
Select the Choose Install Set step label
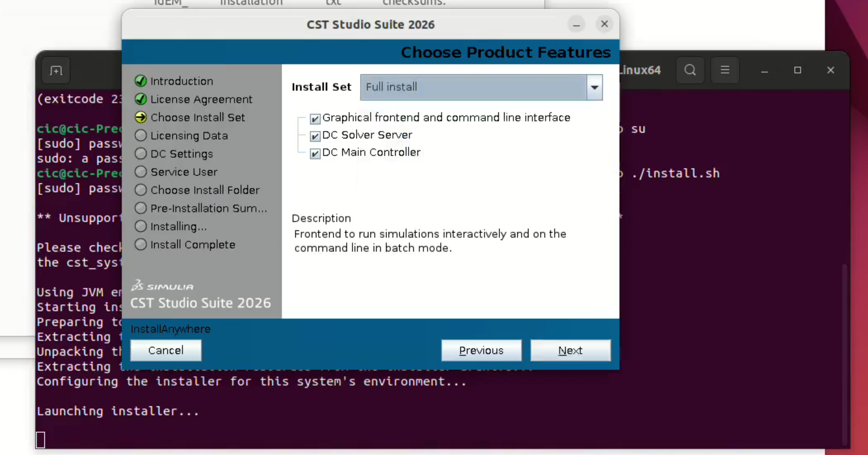point(198,117)
